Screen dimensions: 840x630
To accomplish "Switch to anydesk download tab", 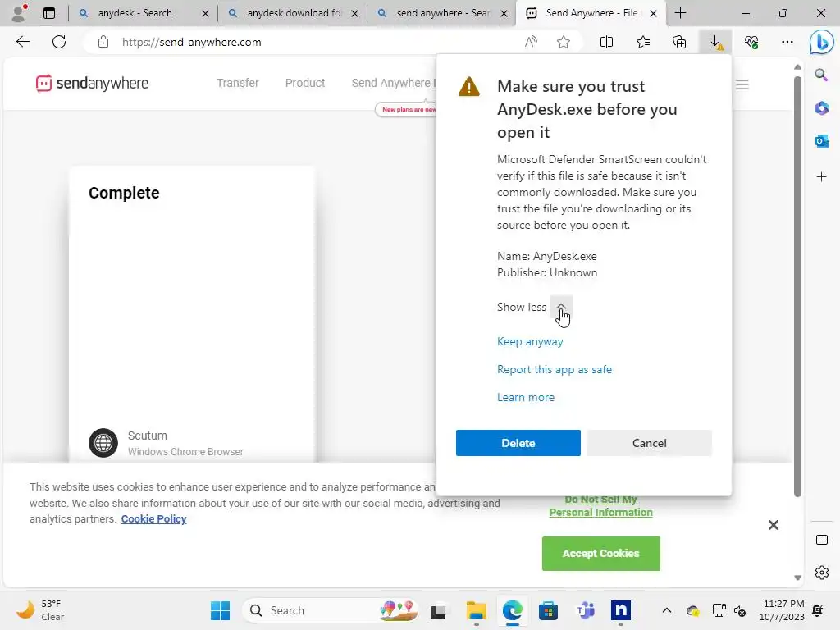I will 294,13.
